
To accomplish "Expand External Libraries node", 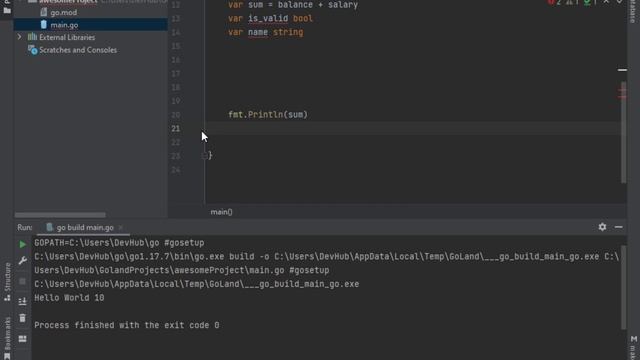I will click(19, 37).
